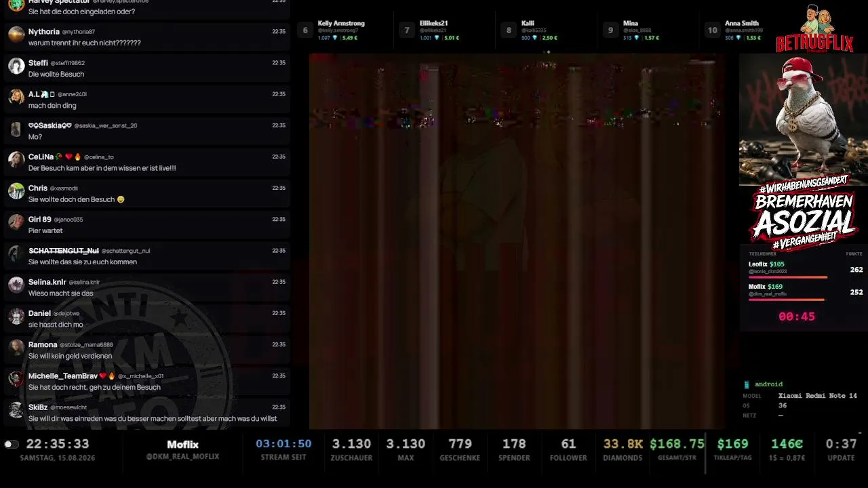Screen dimensions: 868x488
Task: Click 'Sie will kein geld verdienen' message
Action: (x=70, y=356)
